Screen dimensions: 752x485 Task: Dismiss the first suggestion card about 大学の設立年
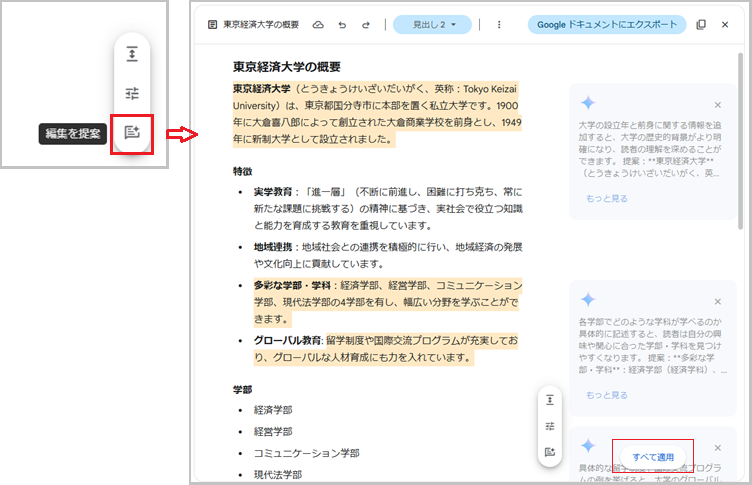717,105
